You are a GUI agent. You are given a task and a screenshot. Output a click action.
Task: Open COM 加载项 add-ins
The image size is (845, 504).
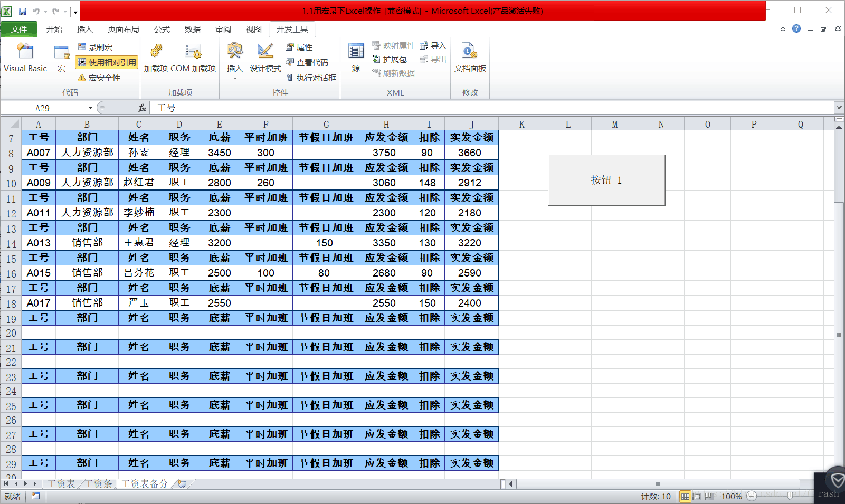click(193, 58)
